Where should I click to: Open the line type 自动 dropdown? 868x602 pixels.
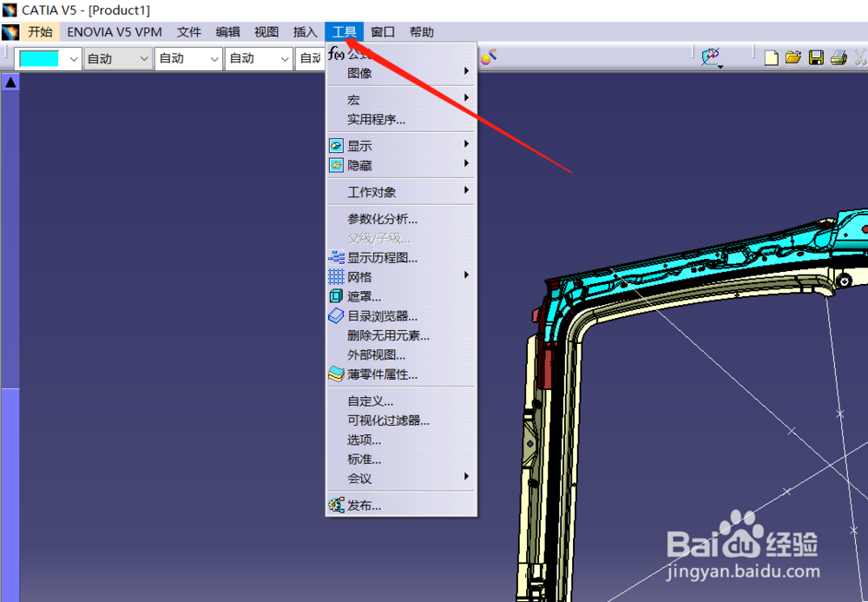[259, 59]
